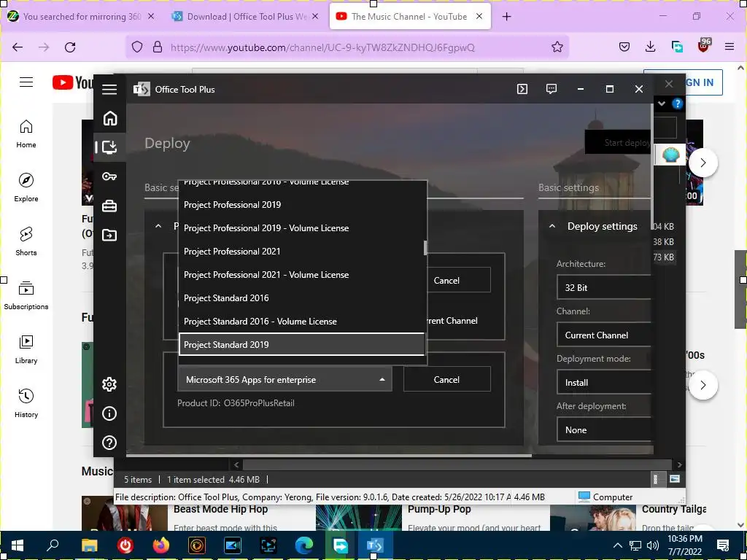This screenshot has width=747, height=560.
Task: Collapse the Products section chevron
Action: click(158, 226)
